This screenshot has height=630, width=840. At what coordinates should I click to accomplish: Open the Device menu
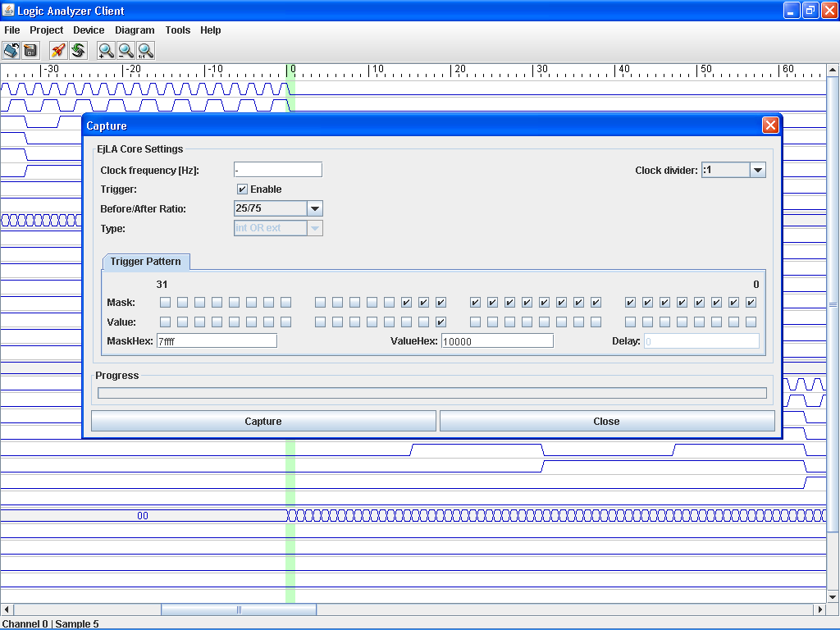(x=89, y=30)
